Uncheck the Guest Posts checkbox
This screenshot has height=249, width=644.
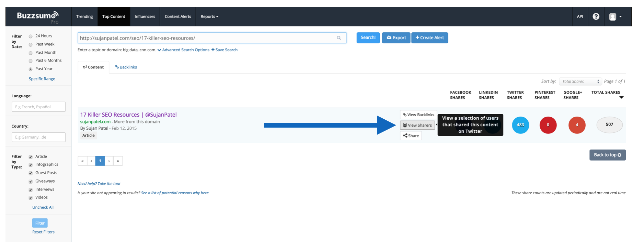[x=31, y=173]
